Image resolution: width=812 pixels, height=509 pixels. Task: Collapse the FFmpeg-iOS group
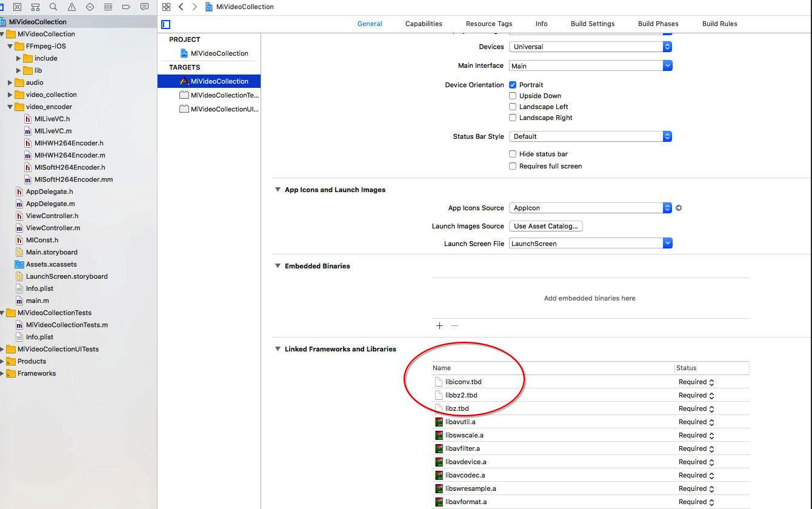coord(10,46)
